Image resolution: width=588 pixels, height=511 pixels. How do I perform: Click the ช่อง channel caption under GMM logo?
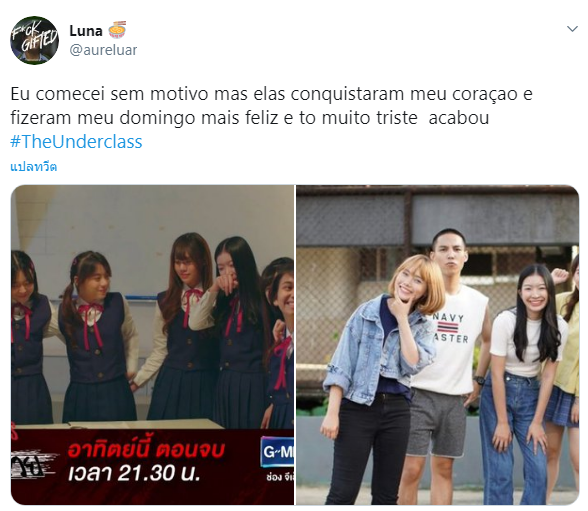click(280, 477)
